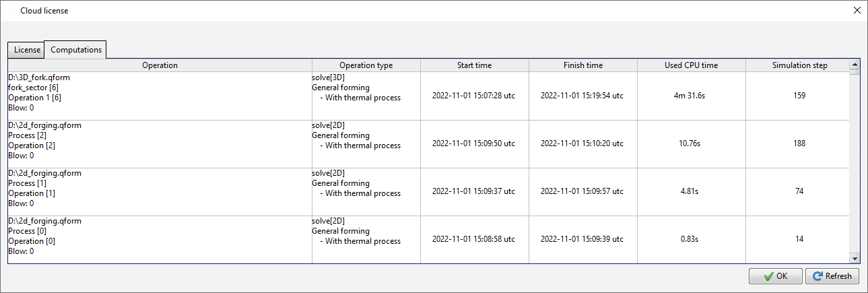
Task: Click the Used CPU time column header
Action: pos(691,65)
